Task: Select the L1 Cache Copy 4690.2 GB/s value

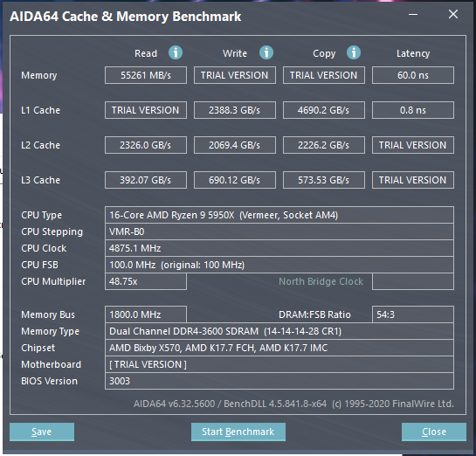Action: [324, 110]
